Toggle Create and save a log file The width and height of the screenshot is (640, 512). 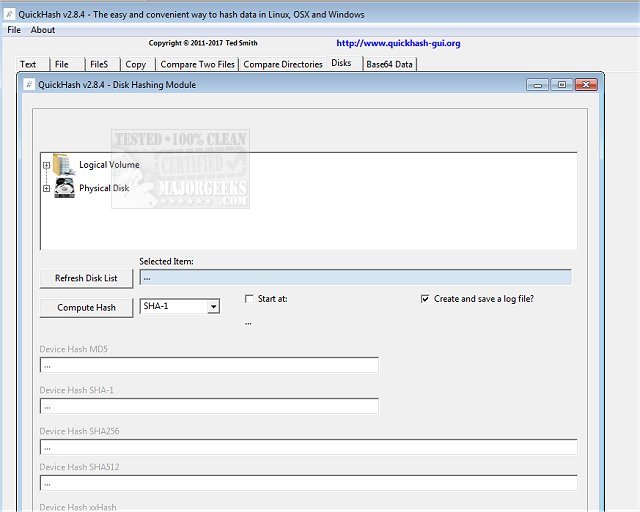coord(425,299)
